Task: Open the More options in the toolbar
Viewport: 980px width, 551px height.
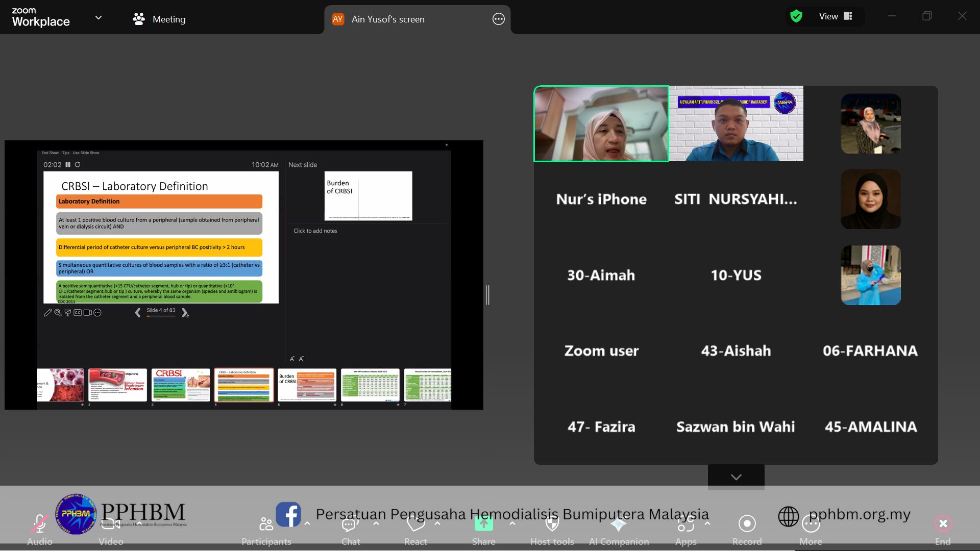Action: [x=811, y=530]
